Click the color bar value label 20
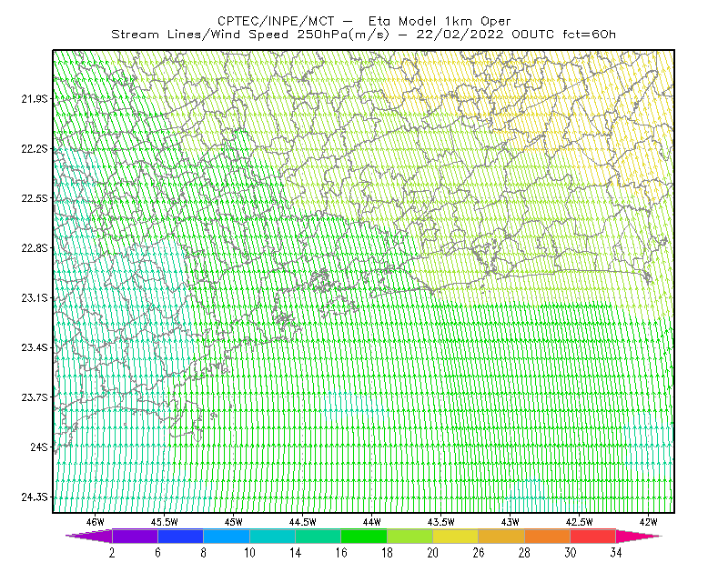The width and height of the screenshot is (728, 562). [x=433, y=553]
